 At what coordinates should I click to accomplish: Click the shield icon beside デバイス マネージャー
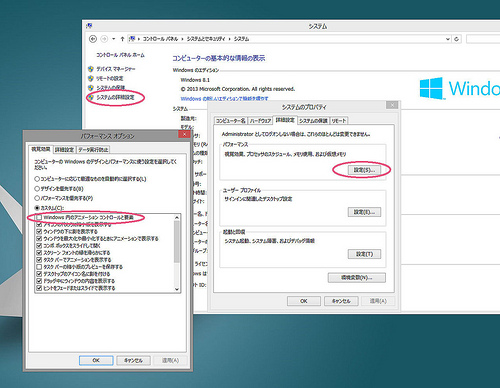point(91,69)
